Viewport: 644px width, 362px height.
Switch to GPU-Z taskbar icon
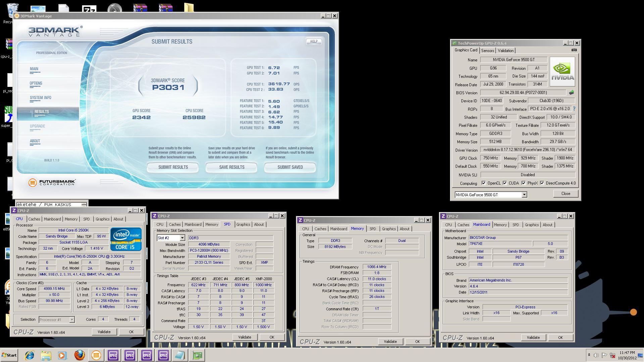197,355
